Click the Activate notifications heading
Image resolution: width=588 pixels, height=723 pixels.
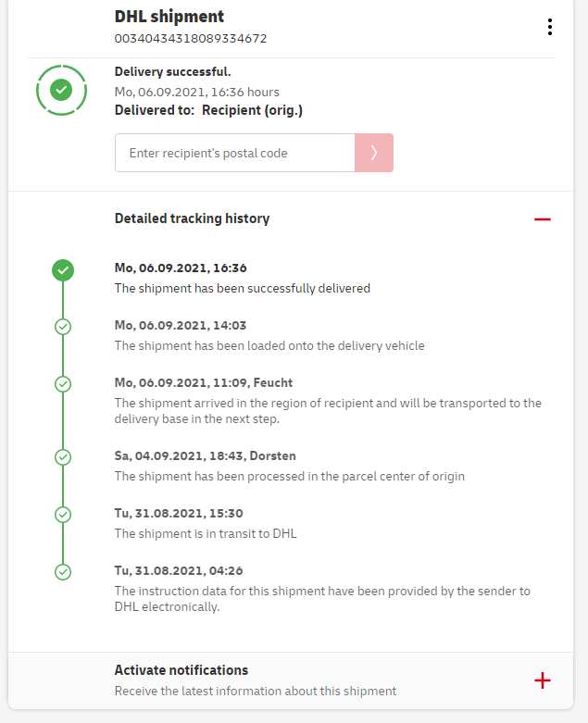[x=181, y=670]
